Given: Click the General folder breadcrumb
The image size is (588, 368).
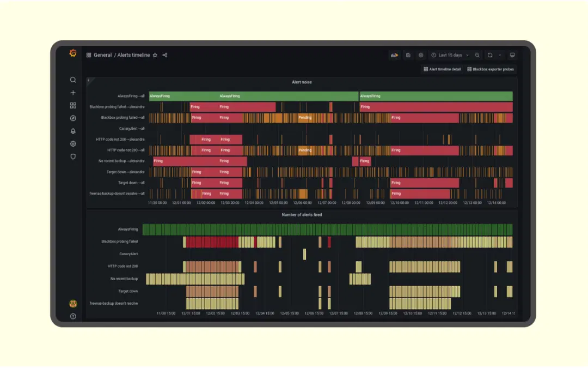Looking at the screenshot, I should click(x=102, y=55).
